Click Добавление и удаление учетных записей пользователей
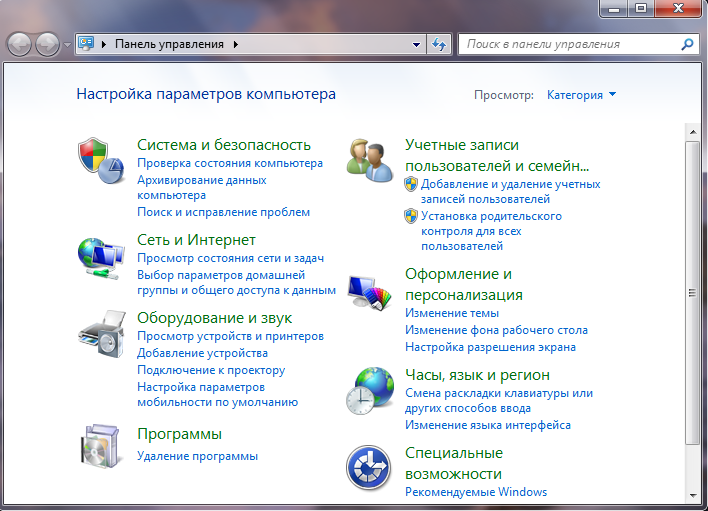 click(x=511, y=191)
